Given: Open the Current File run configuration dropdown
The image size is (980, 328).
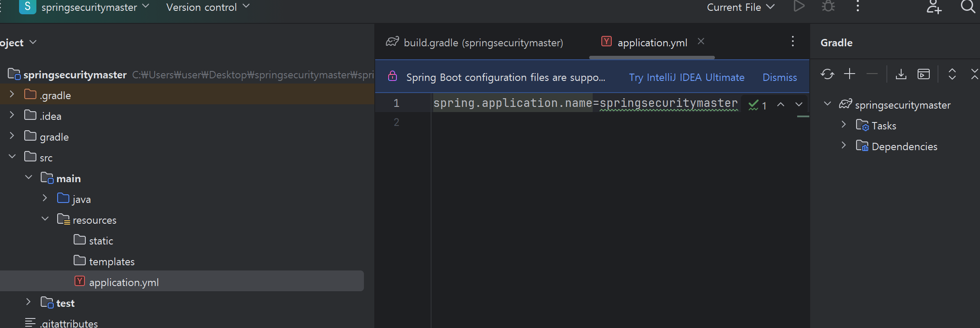Looking at the screenshot, I should (x=741, y=7).
